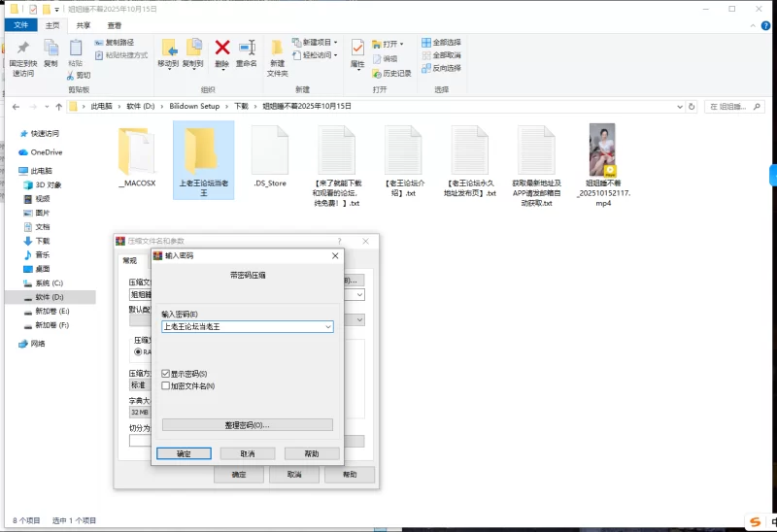This screenshot has height=532, width=777.
Task: Click 确定 in password dialog
Action: 184,453
